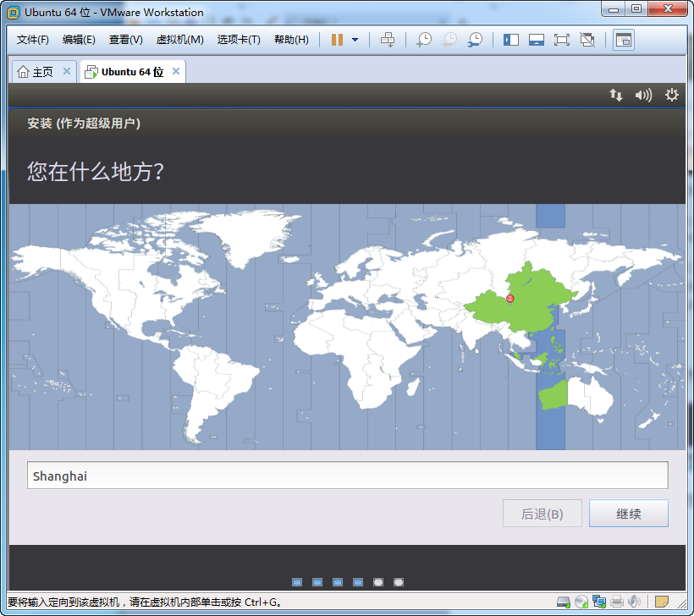
Task: Click the 后退(B) back button
Action: coord(543,514)
